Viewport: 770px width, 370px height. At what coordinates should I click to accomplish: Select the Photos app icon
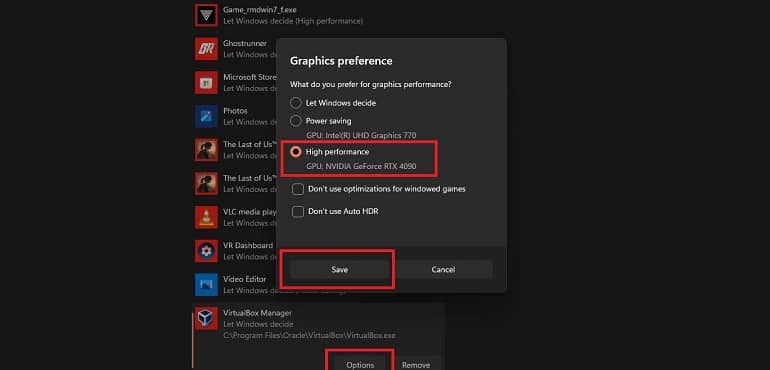pos(206,116)
